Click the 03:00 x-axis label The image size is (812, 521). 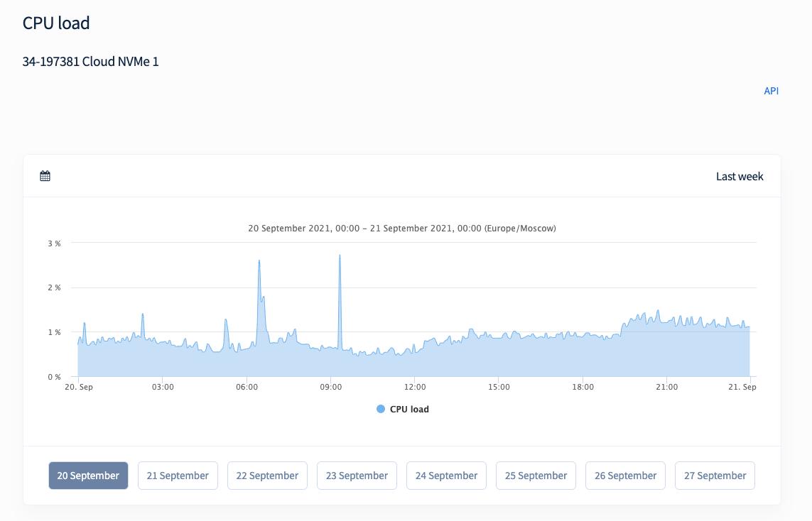click(x=163, y=387)
